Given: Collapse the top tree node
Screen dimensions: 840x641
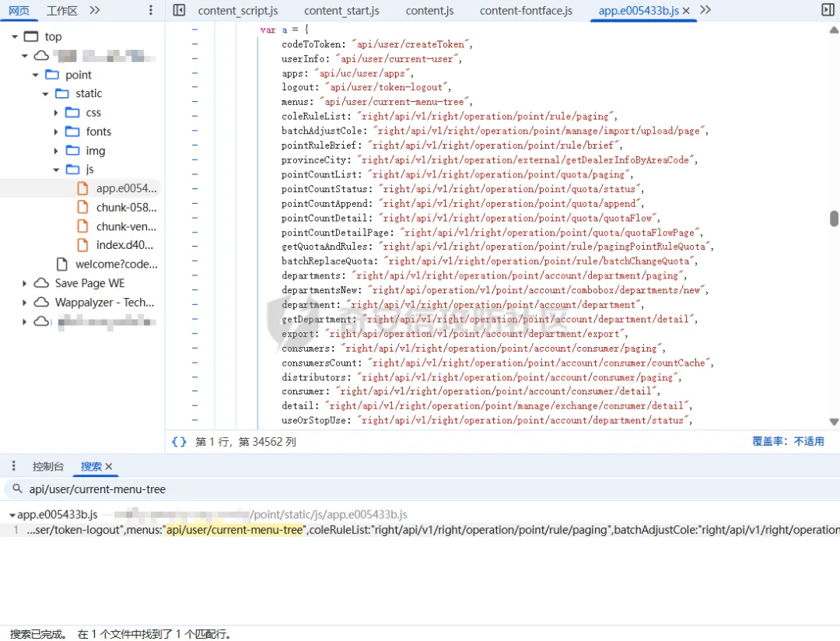Looking at the screenshot, I should click(x=15, y=37).
